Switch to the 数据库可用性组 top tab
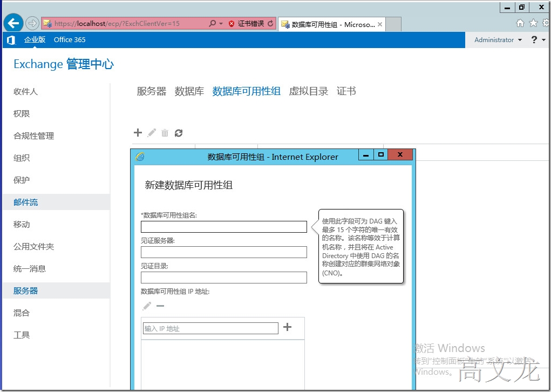This screenshot has height=392, width=551. click(246, 91)
